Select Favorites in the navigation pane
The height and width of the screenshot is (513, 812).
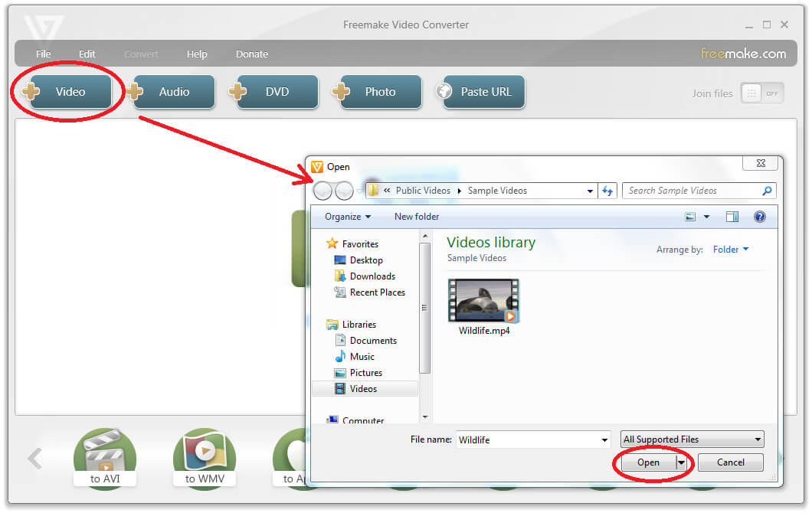(360, 243)
